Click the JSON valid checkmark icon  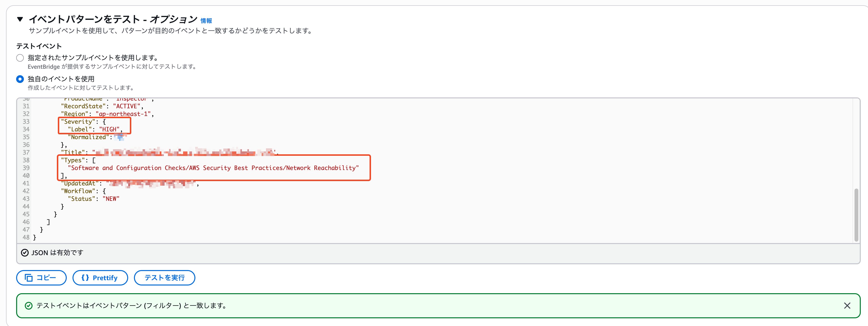tap(25, 253)
